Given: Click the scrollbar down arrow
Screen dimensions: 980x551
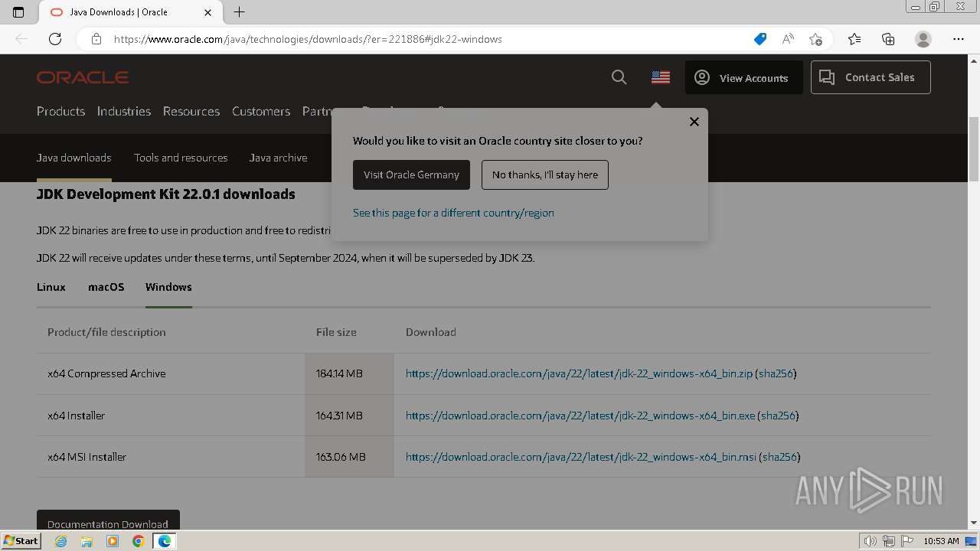Looking at the screenshot, I should click(x=974, y=523).
